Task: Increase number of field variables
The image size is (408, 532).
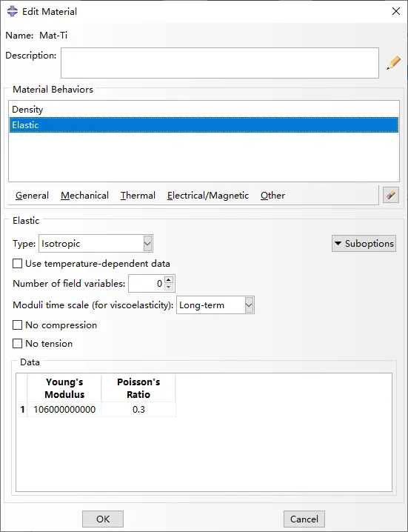Action: pos(169,280)
